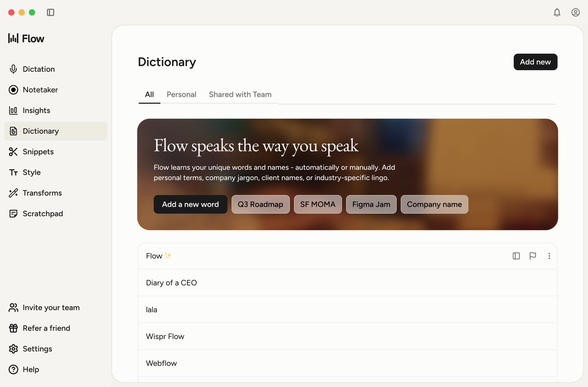
Task: Click the Style typography icon
Action: pos(14,173)
